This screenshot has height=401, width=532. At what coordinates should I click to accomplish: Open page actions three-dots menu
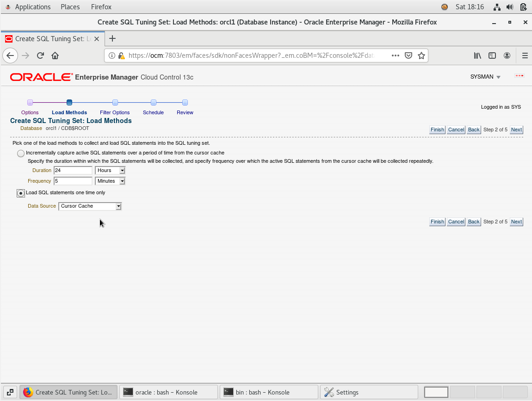(x=395, y=56)
